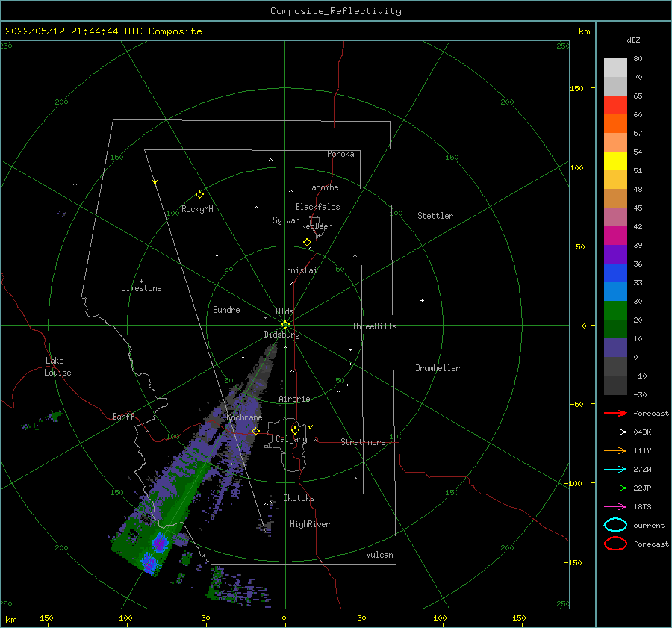Click the Banff label
This screenshot has width=672, height=628.
pyautogui.click(x=123, y=416)
